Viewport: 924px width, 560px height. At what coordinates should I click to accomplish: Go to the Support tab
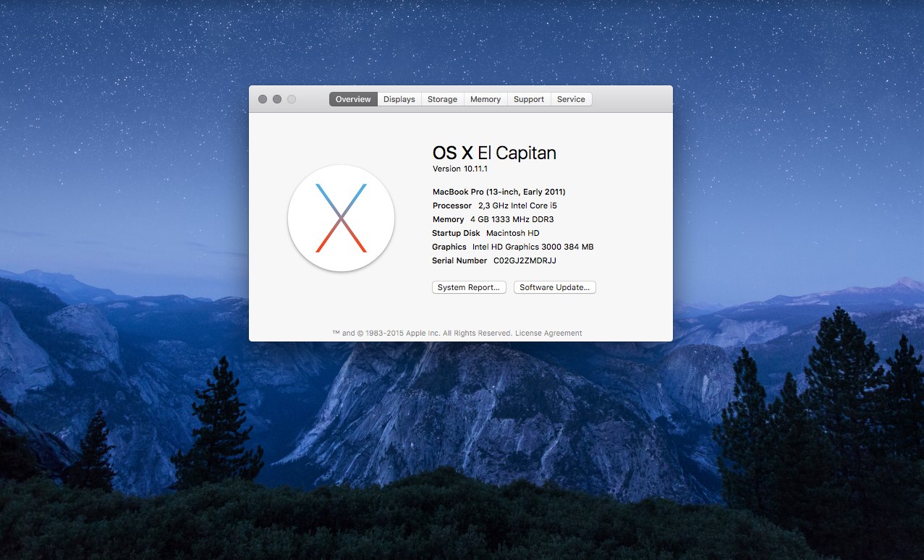[529, 99]
